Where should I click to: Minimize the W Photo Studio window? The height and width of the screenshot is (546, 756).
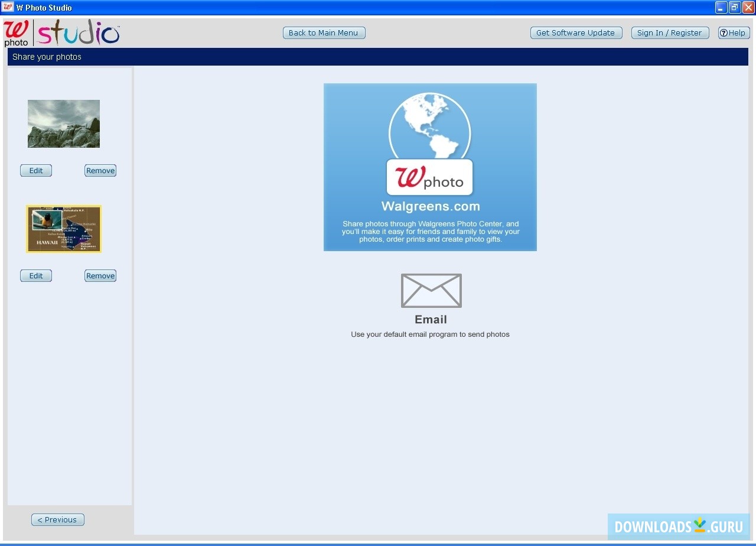pyautogui.click(x=721, y=8)
